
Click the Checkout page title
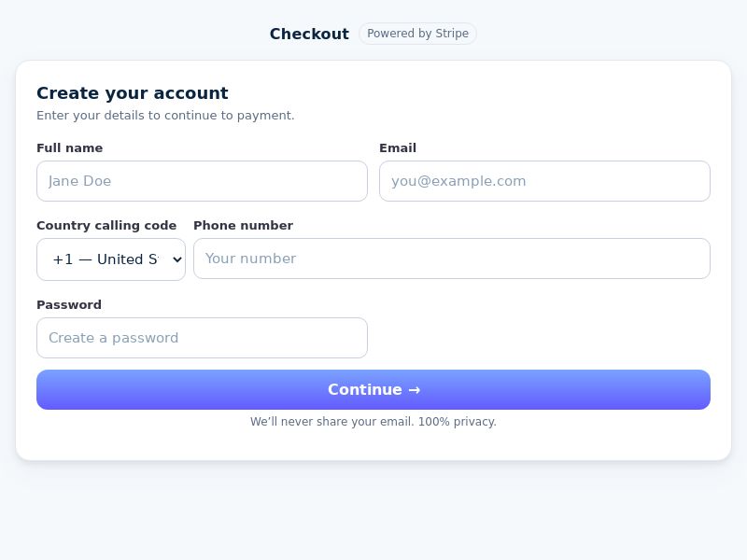click(309, 34)
